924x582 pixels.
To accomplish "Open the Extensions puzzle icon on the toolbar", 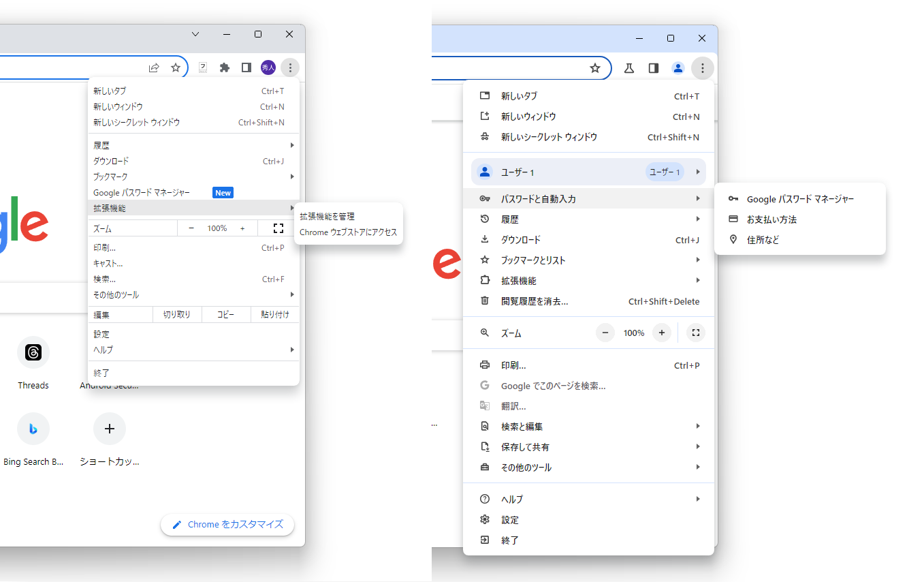I will pos(225,67).
